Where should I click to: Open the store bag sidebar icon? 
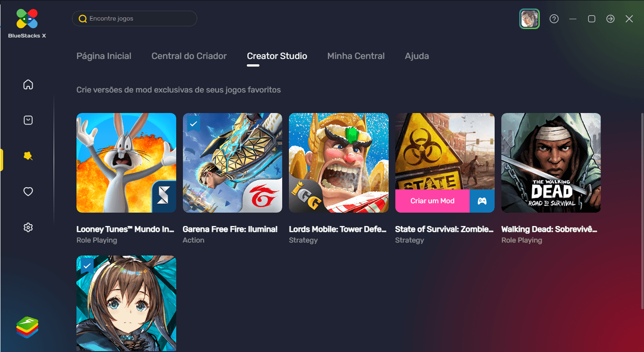[x=28, y=120]
